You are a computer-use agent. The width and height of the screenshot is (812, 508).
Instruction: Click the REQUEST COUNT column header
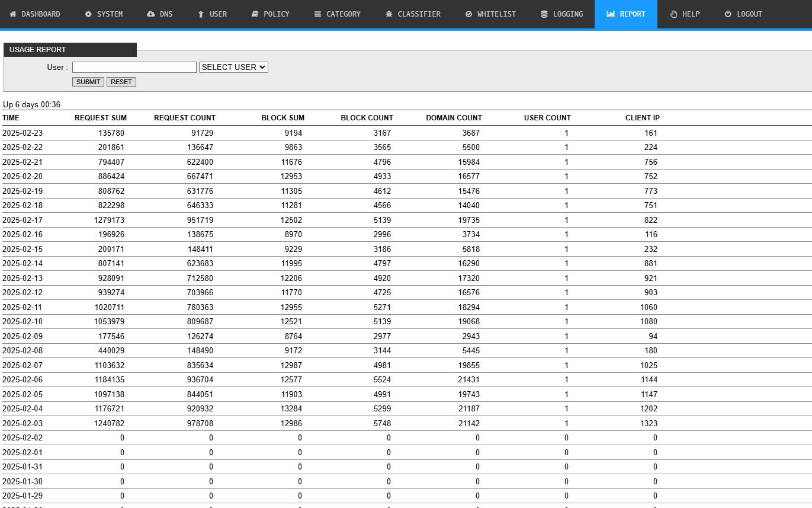[x=185, y=118]
